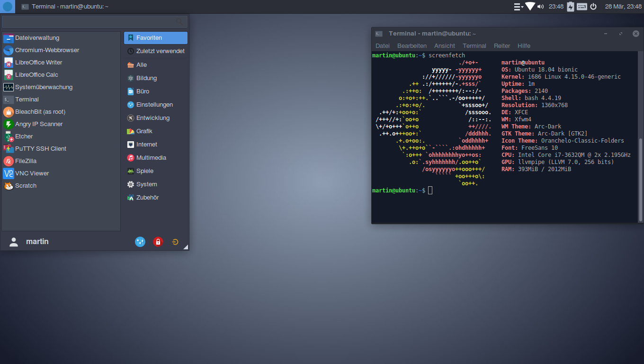Open the Einstellungen category
Viewport: 644px width, 364px height.
point(156,105)
